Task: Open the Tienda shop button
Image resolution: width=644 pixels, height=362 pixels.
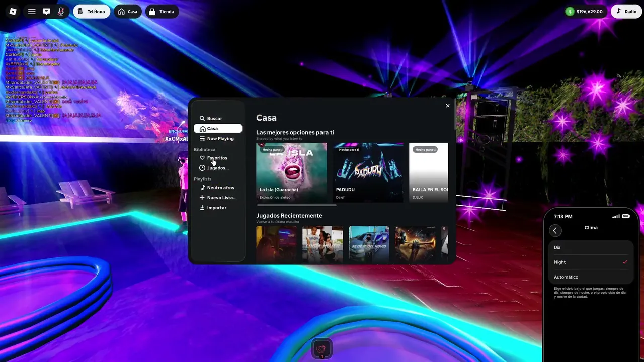Action: (x=162, y=12)
